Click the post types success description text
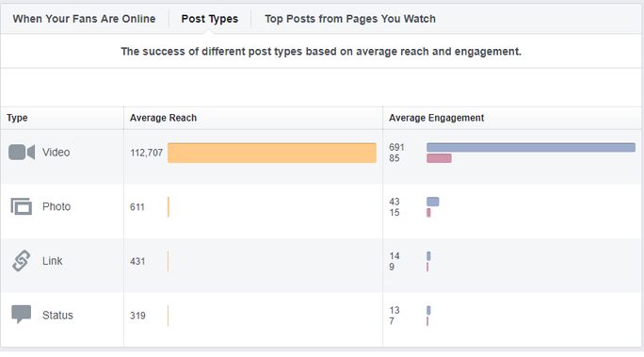Screen dimensions: 644x357 pos(321,52)
